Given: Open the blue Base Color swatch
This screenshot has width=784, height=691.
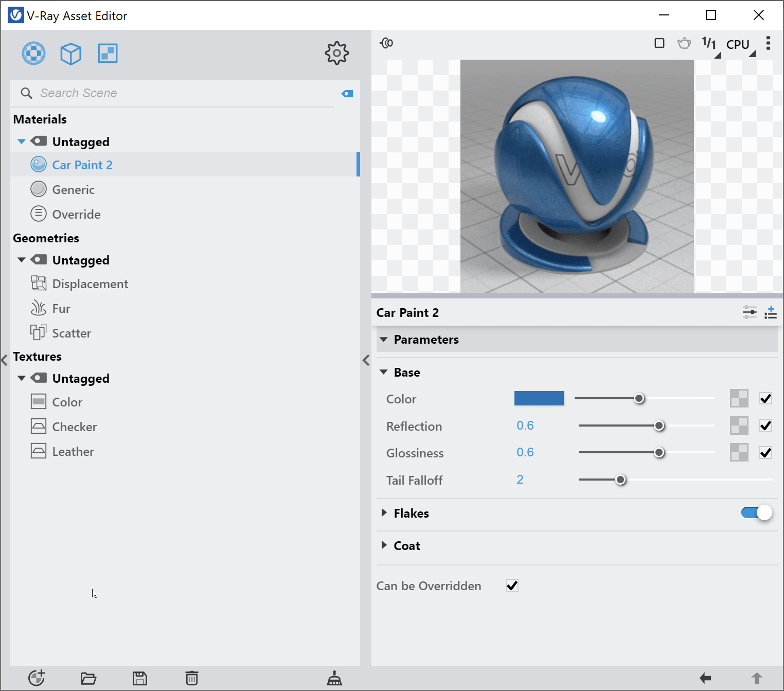Looking at the screenshot, I should (x=539, y=398).
